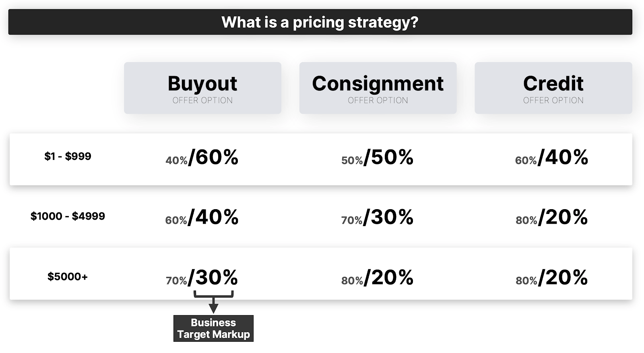
Task: Click the bracket under the 30% value
Action: tap(213, 294)
